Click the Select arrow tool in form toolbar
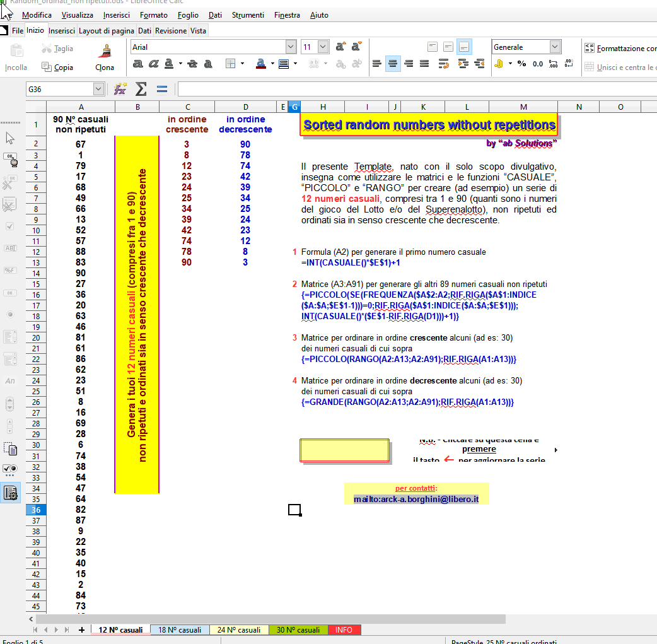Viewport: 657px width, 644px height. [10, 138]
